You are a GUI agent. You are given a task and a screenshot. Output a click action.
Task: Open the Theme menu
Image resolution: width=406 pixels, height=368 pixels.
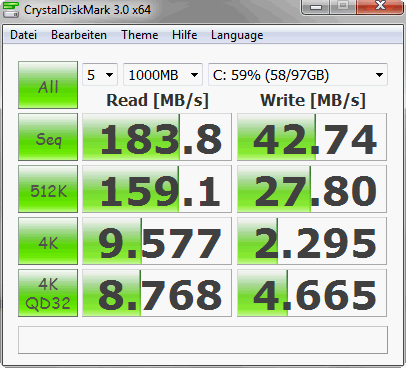coord(139,35)
